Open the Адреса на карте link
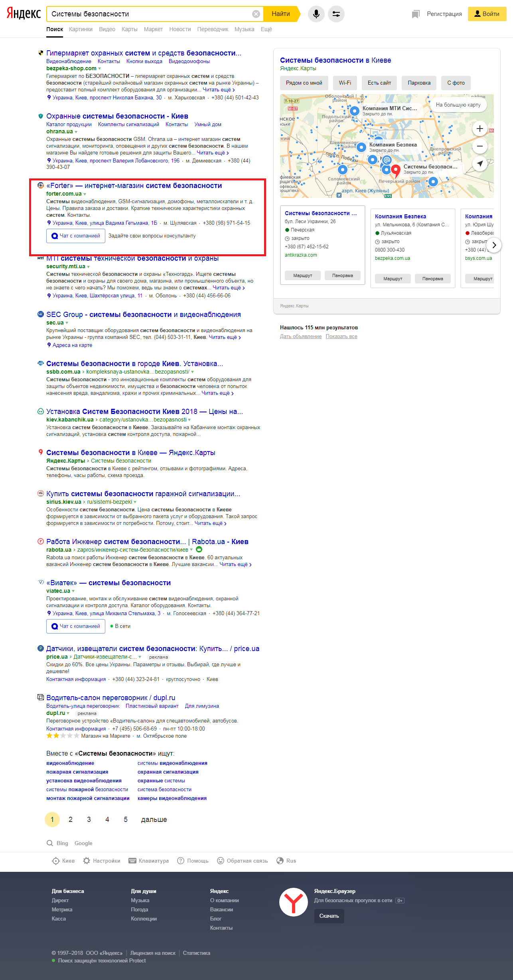Viewport: 513px width, 980px height. (72, 345)
